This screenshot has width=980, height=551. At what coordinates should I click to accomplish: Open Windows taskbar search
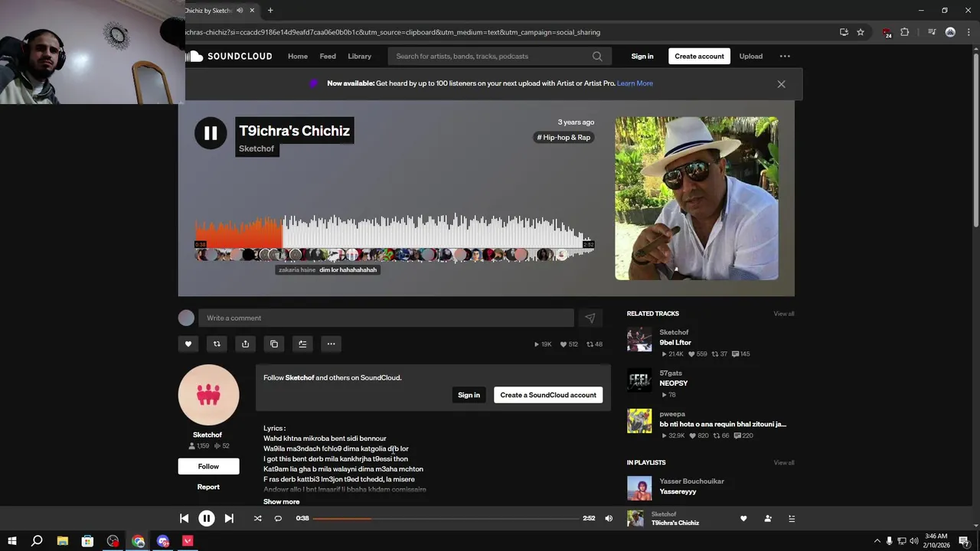point(37,541)
